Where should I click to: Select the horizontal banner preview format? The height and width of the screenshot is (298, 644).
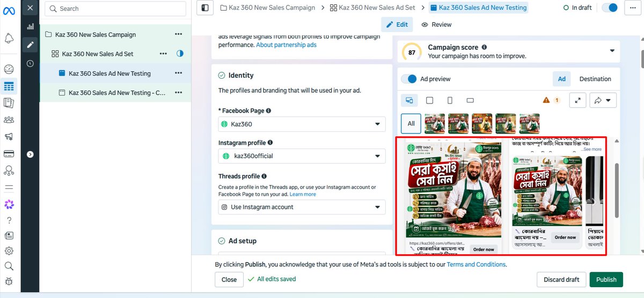click(470, 100)
